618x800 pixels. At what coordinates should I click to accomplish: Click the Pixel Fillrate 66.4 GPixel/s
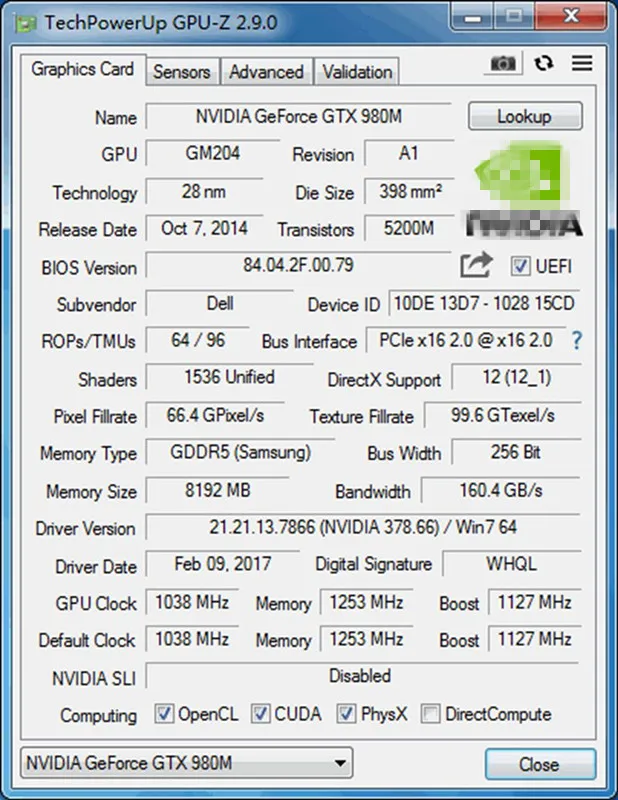215,415
